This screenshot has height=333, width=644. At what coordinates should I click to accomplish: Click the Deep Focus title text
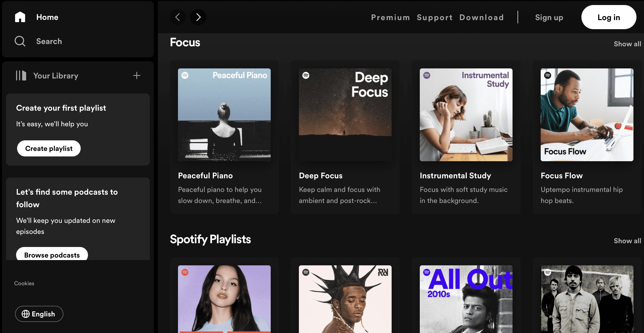tap(321, 176)
